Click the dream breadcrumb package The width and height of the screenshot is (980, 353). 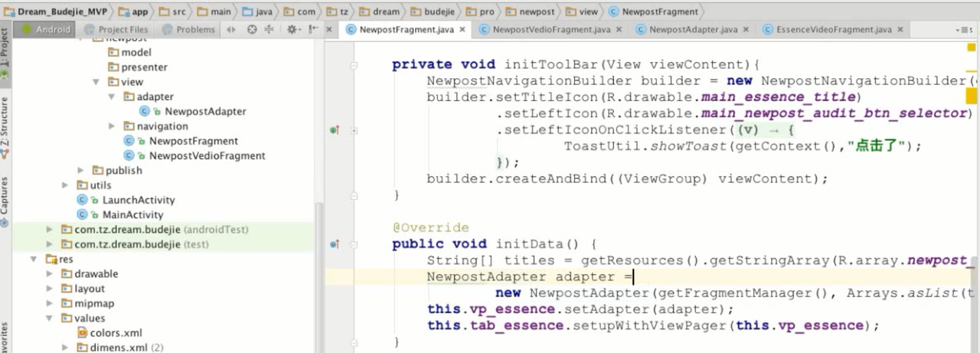379,11
